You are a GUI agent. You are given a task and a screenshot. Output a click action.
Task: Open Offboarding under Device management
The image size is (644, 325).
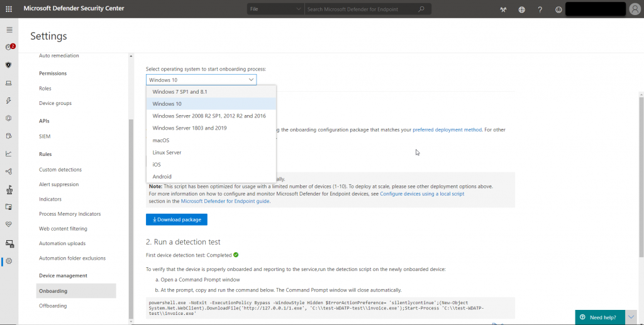pyautogui.click(x=53, y=306)
